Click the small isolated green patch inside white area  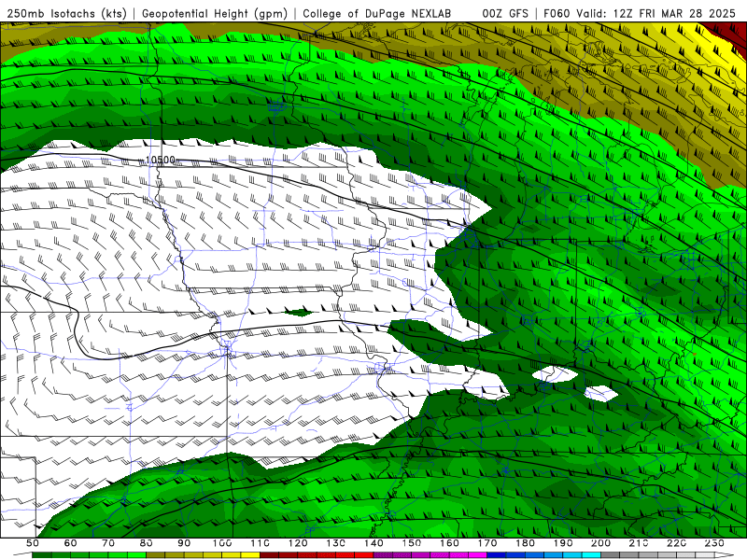coord(298,313)
